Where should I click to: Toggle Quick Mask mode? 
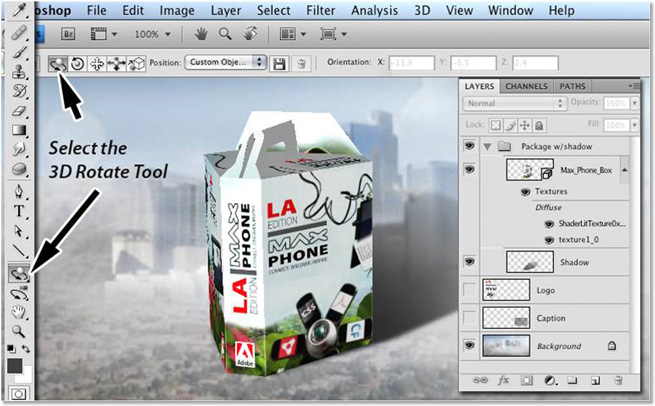18,393
